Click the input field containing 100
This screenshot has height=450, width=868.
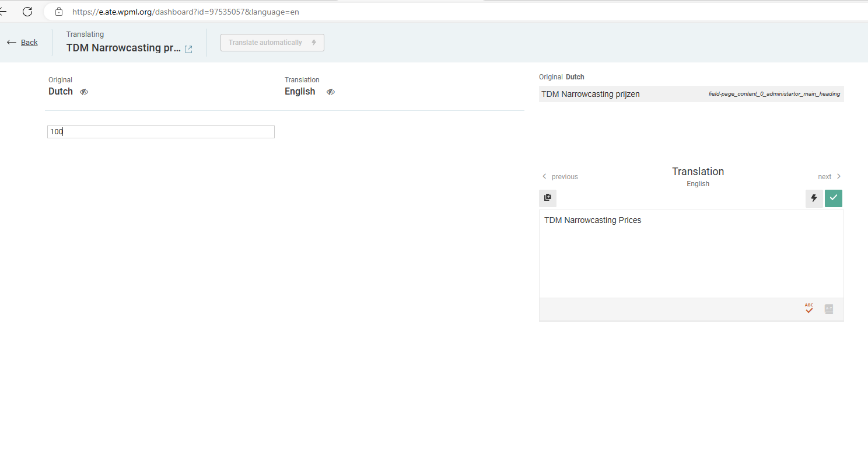coord(161,132)
